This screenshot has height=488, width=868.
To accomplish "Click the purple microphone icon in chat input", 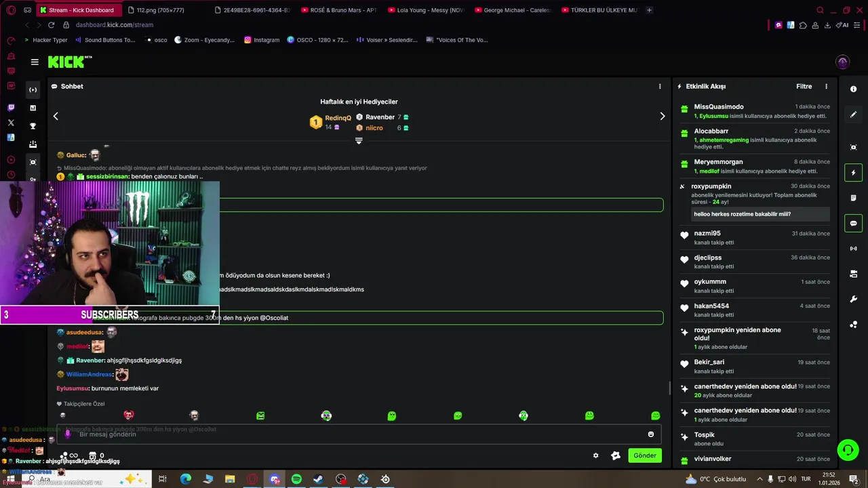I will pos(67,434).
